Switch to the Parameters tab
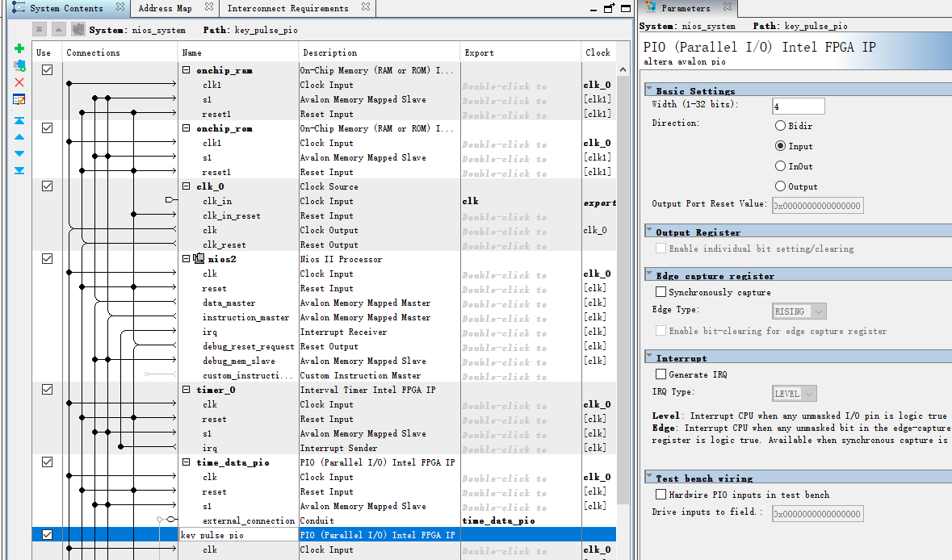 point(686,8)
